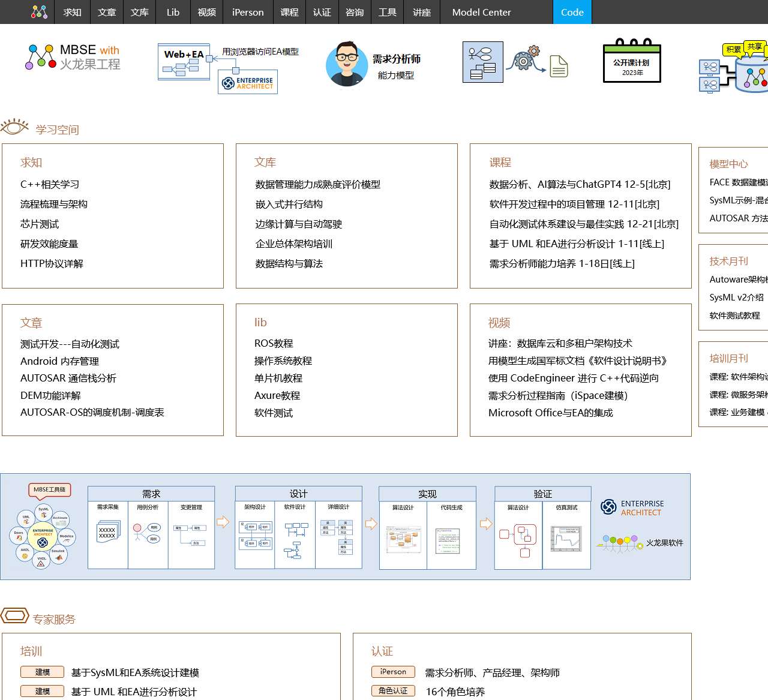Click the 仿真测试 chart thumbnail in 验证 stage
Viewport: 768px width, 700px height.
(566, 539)
